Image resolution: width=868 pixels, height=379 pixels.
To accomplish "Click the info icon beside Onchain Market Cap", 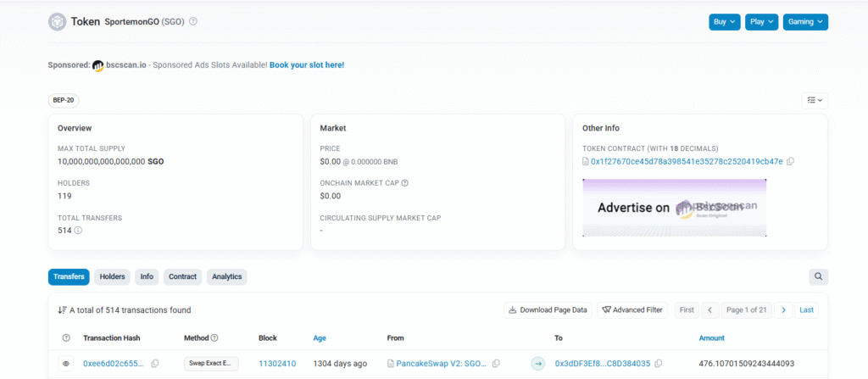I will click(x=404, y=182).
